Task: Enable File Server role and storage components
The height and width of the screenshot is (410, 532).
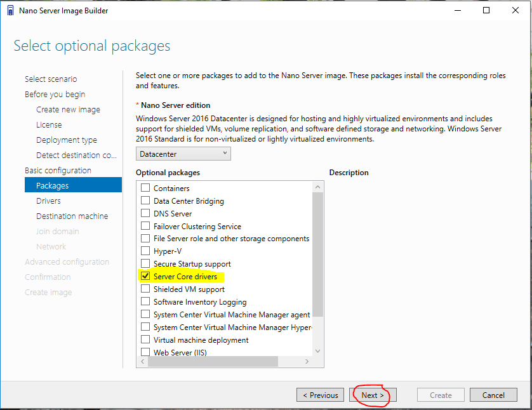Action: click(x=145, y=239)
